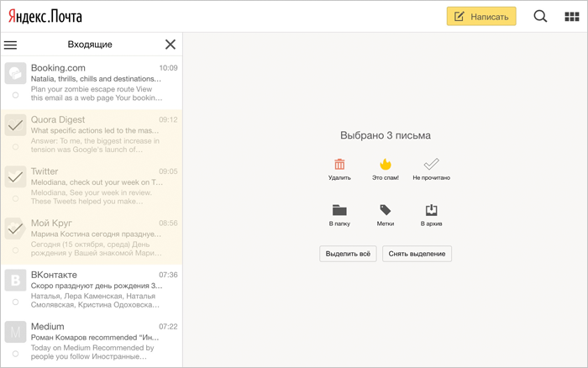This screenshot has height=368, width=588.
Task: Click subject 'Марина Костина сегодня праздную…'
Action: (x=96, y=234)
